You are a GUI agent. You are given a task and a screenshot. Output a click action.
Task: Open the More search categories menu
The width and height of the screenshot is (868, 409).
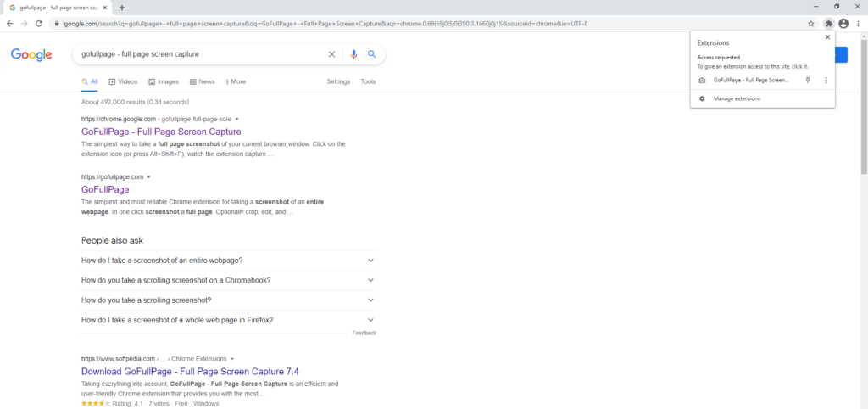236,81
